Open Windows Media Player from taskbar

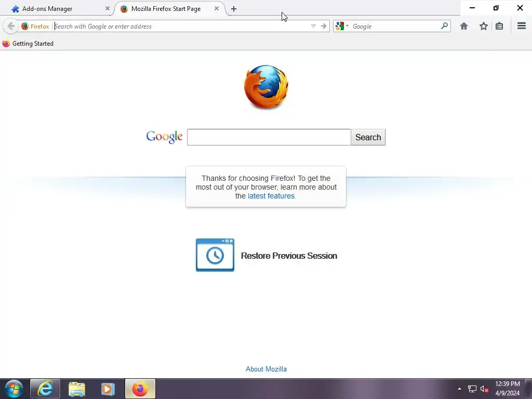[x=108, y=389]
